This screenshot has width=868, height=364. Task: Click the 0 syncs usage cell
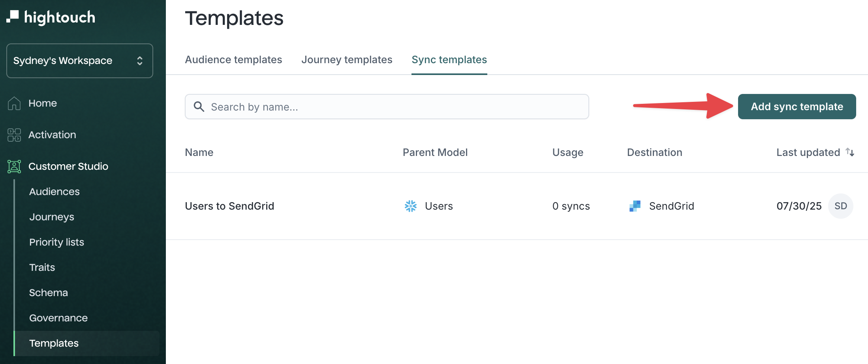click(x=571, y=206)
